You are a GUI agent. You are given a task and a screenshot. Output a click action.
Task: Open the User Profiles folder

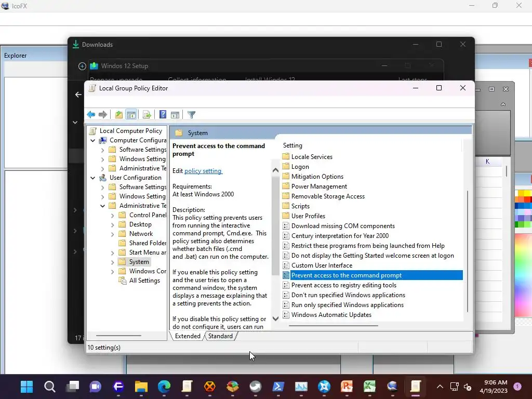pos(308,216)
